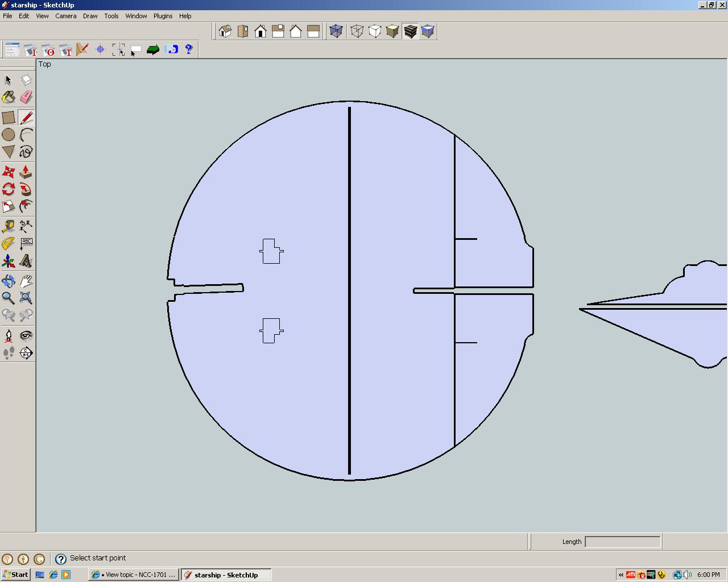The height and width of the screenshot is (582, 728).
Task: Open the Draw menu
Action: [x=90, y=16]
